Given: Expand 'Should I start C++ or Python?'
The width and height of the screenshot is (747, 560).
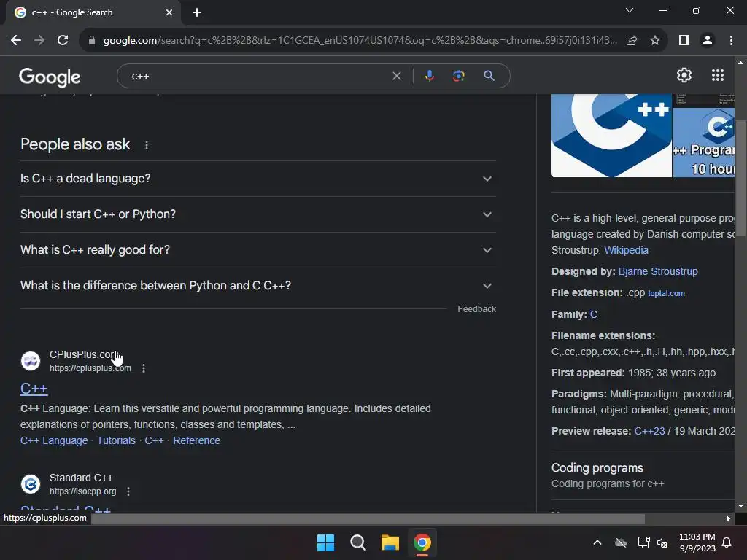Looking at the screenshot, I should point(258,214).
